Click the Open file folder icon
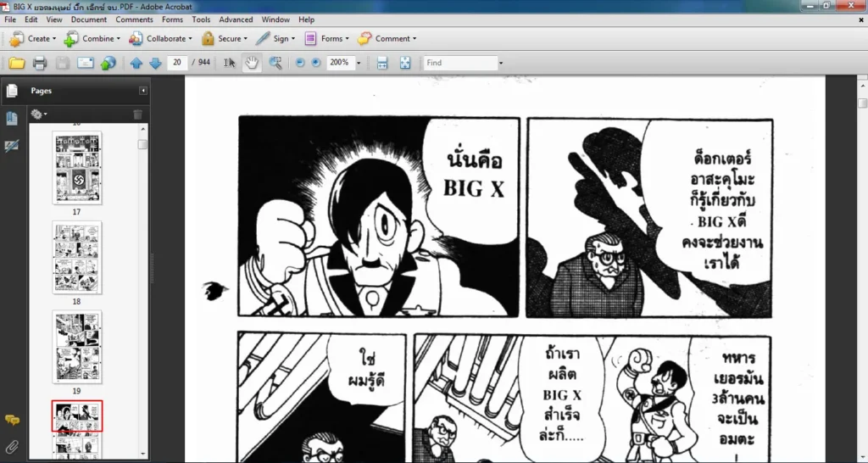The width and height of the screenshot is (868, 463). (x=17, y=63)
